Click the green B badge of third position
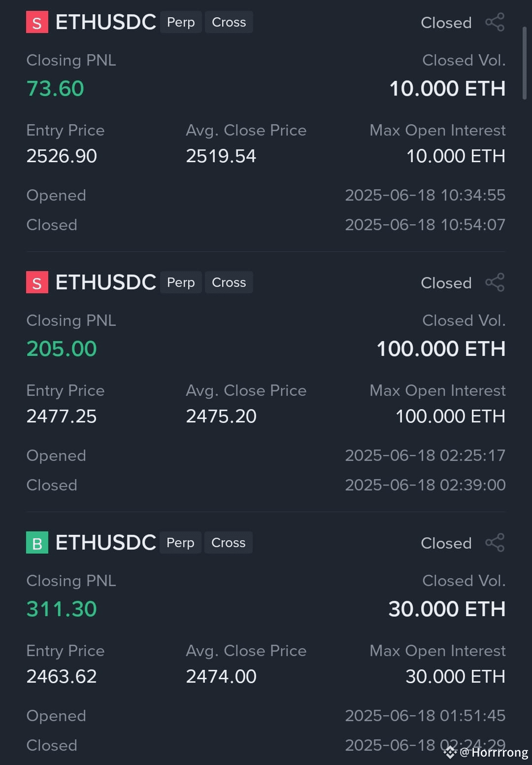Screen dimensions: 532x765 pyautogui.click(x=37, y=543)
